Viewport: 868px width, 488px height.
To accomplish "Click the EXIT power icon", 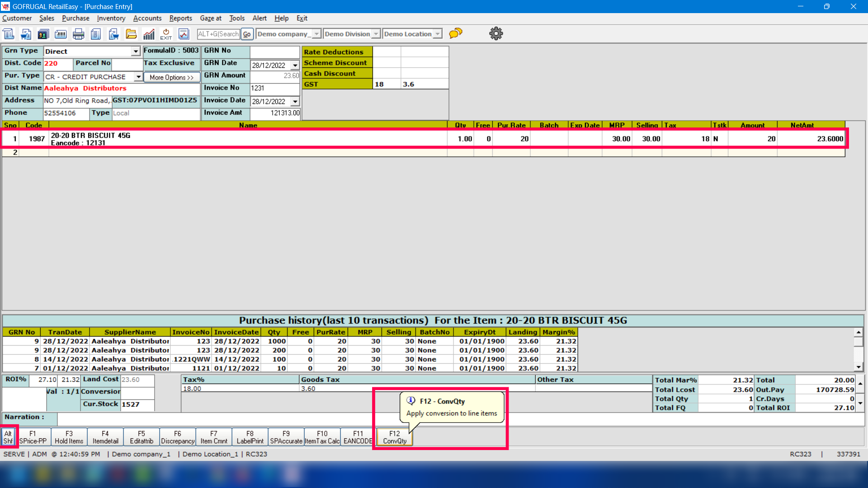I will pos(166,34).
